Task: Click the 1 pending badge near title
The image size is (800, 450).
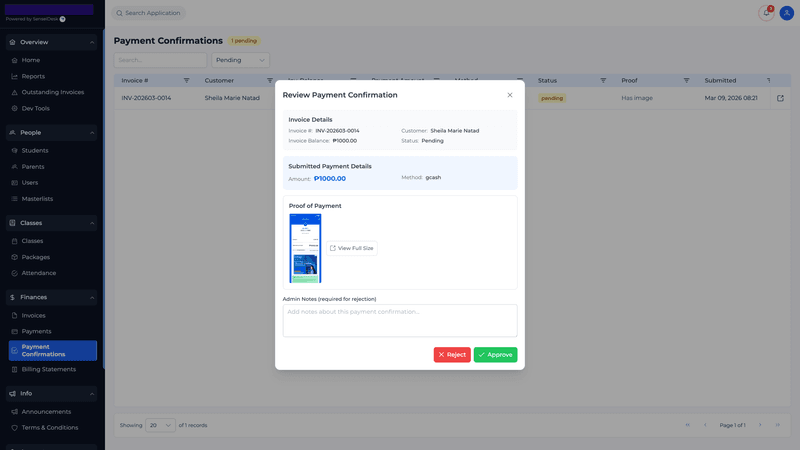Action: [x=244, y=41]
